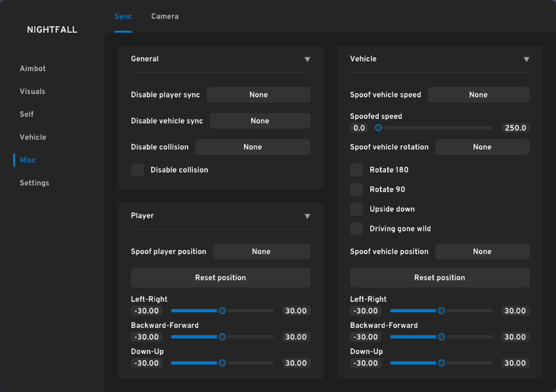Viewport: 556px width, 392px height.
Task: Click the Spoofed speed 250.0 max value field
Action: pos(515,128)
